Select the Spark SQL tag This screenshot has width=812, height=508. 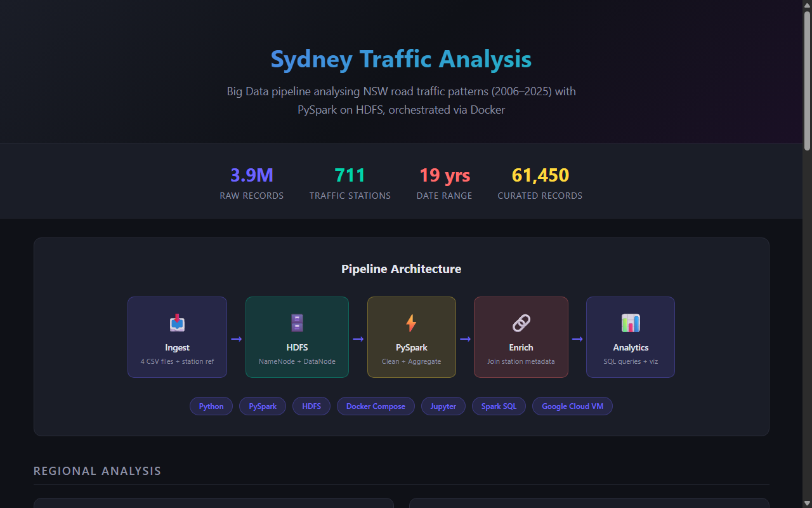pos(499,406)
